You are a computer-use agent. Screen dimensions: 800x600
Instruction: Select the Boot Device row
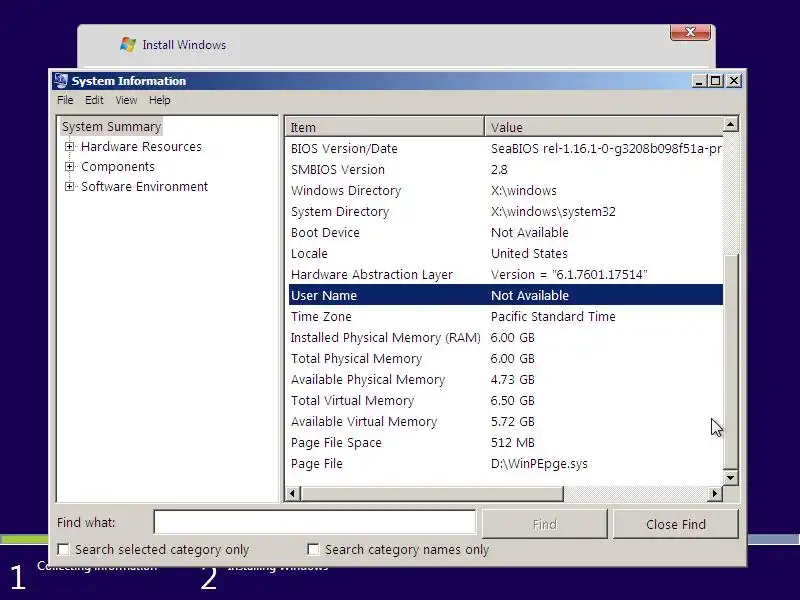pos(506,232)
